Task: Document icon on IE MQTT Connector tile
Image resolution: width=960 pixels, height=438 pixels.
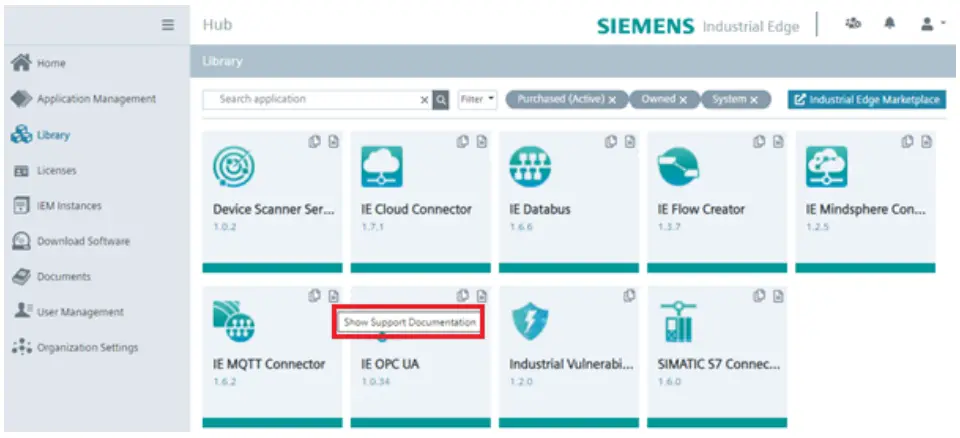Action: (x=333, y=296)
